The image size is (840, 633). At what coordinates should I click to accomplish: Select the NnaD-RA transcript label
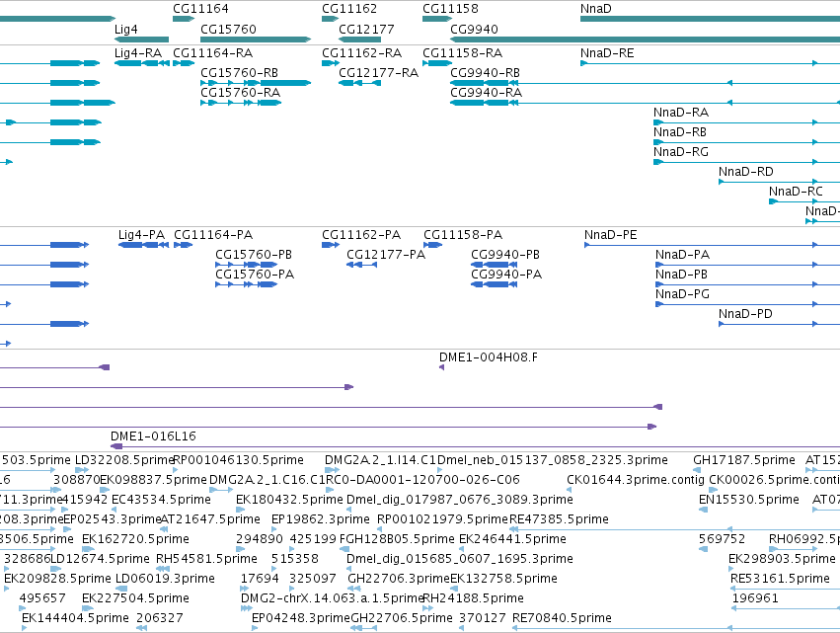(681, 113)
